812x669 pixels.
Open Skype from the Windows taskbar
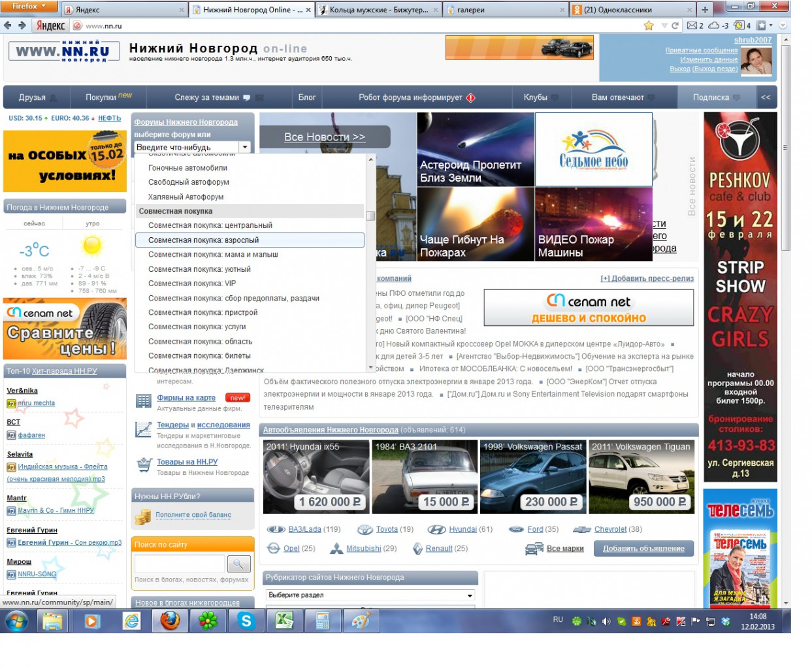[246, 621]
